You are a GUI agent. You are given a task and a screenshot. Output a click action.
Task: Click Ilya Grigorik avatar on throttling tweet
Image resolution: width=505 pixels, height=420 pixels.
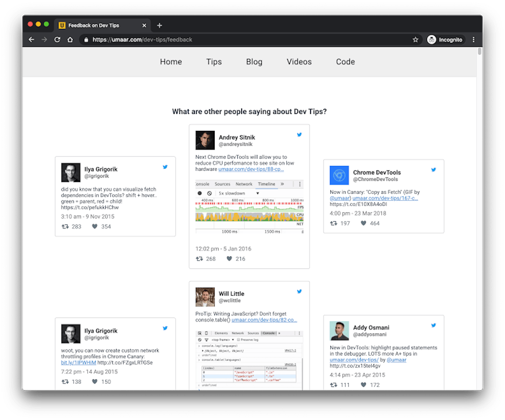[x=71, y=333]
